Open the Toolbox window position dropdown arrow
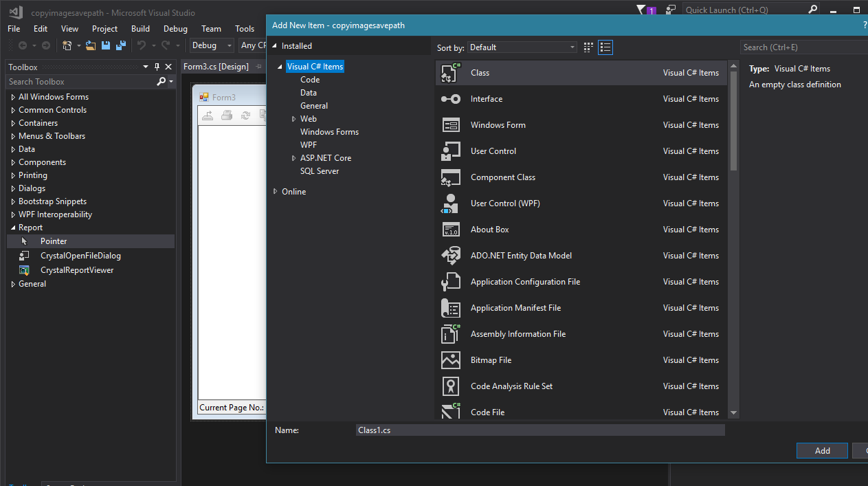 coord(146,67)
